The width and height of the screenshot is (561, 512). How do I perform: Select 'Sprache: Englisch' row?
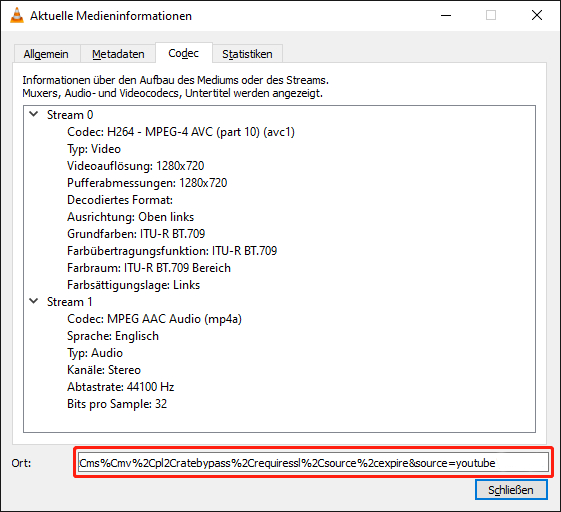click(113, 336)
